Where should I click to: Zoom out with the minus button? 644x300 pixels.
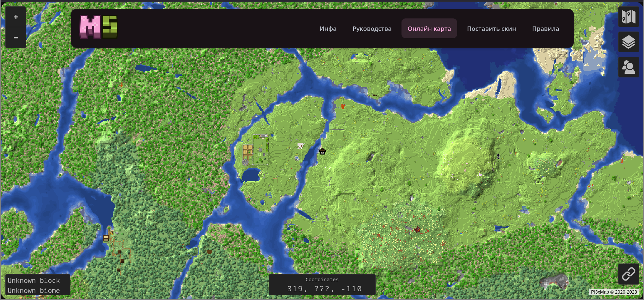16,38
